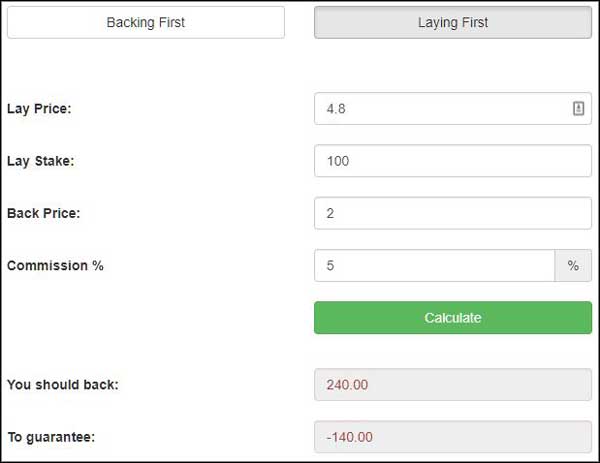Viewport: 600px width, 463px height.
Task: Click the You should back result field
Action: [453, 385]
